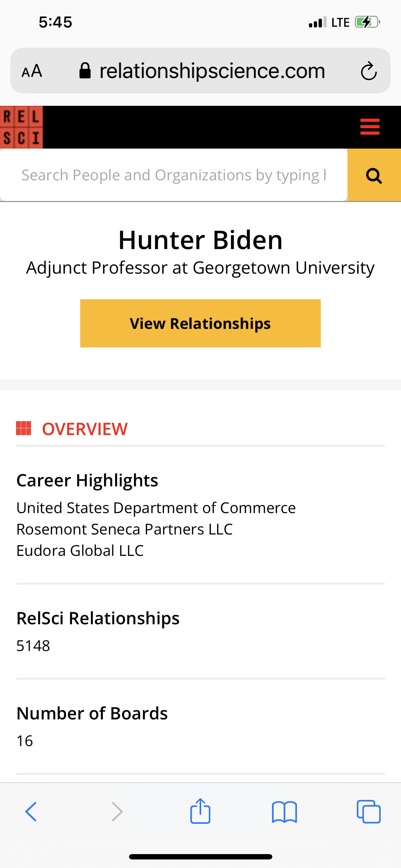Click the yellow search magnifier button
401x868 pixels.
[x=374, y=175]
